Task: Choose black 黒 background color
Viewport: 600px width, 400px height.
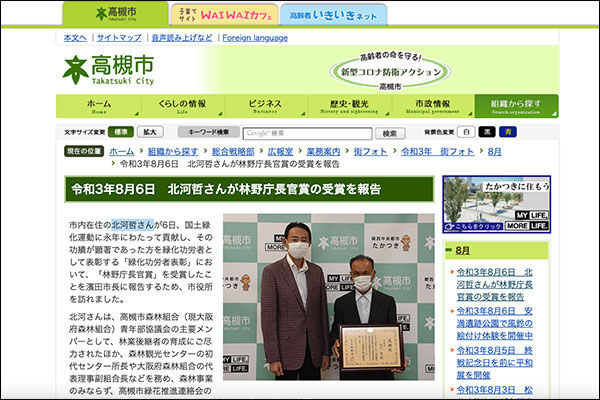Action: 487,132
